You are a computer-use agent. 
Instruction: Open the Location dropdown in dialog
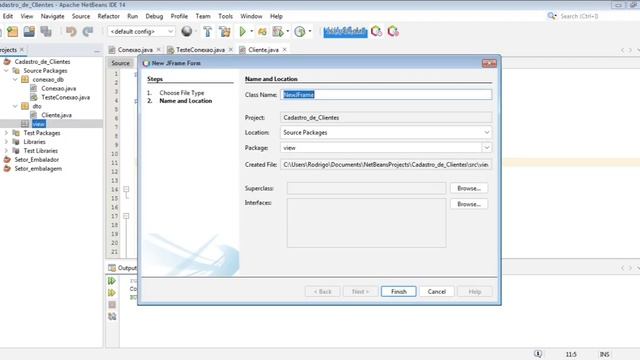tap(487, 132)
